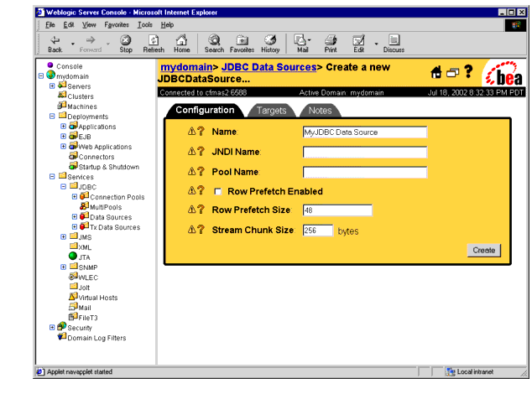Click the Back toolbar button
Image resolution: width=532 pixels, height=394 pixels.
[x=55, y=44]
